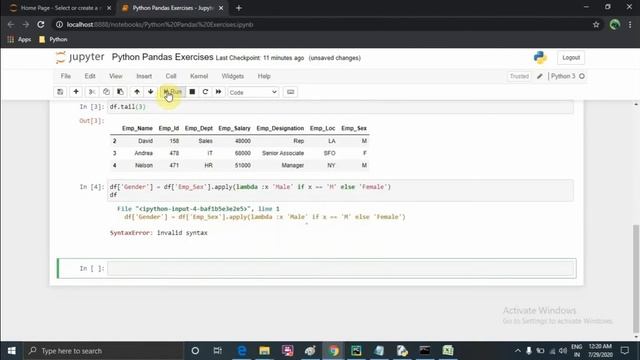This screenshot has height=360, width=640.
Task: Open the Edit menu
Action: click(x=90, y=76)
